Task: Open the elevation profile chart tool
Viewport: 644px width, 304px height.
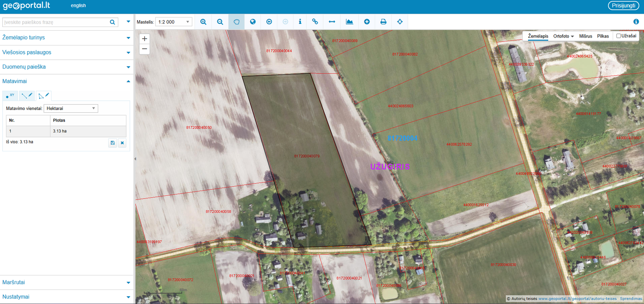Action: click(x=349, y=22)
